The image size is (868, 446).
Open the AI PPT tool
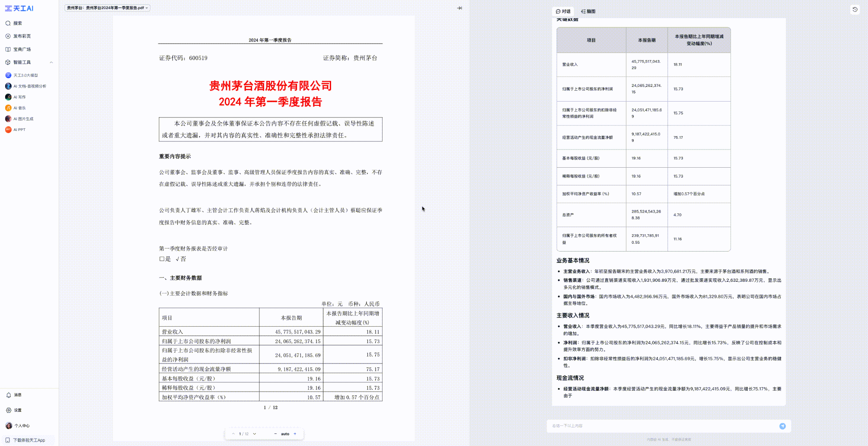[19, 129]
